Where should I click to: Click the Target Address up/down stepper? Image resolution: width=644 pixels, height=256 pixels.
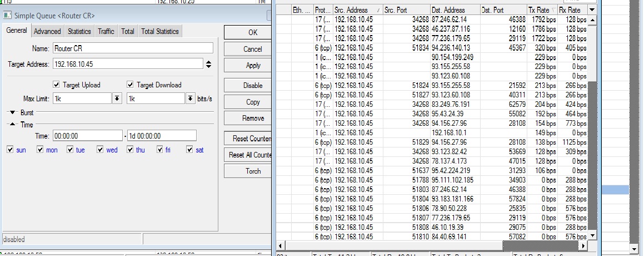click(208, 65)
